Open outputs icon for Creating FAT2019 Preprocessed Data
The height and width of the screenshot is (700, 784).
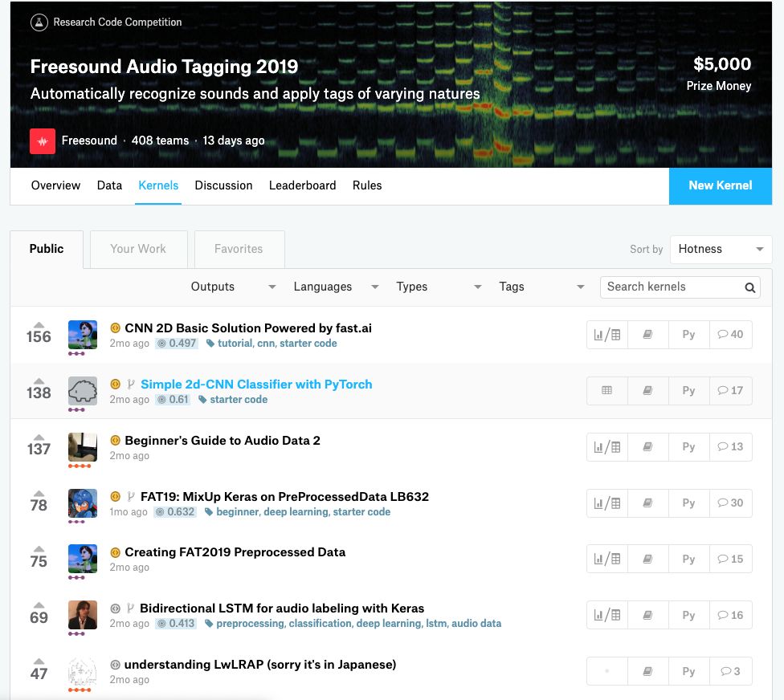click(607, 559)
